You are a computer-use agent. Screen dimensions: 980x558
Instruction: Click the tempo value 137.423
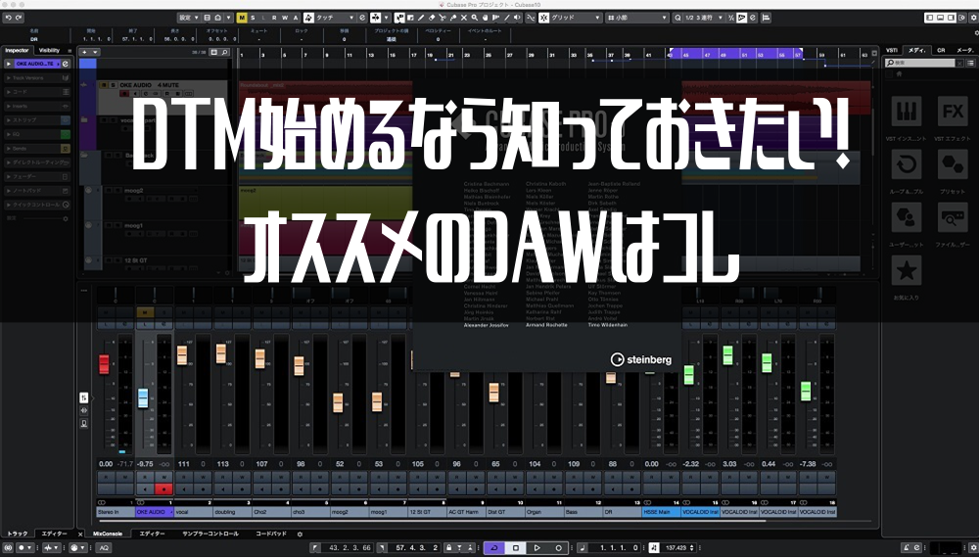677,548
